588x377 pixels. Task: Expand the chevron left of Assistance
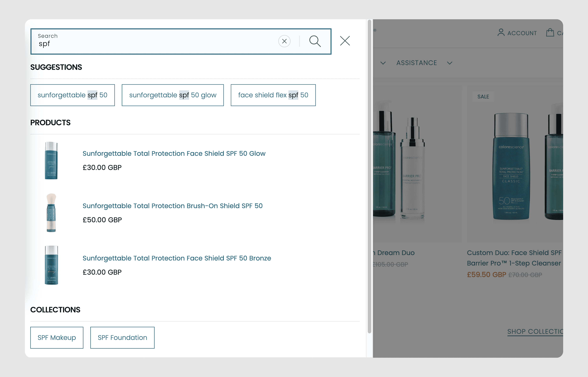coord(383,63)
